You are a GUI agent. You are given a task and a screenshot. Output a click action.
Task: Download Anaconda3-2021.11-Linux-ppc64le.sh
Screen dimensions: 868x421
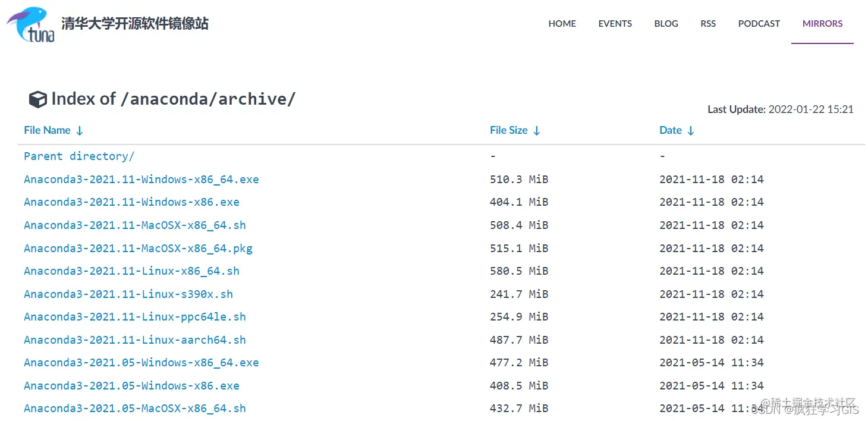tap(135, 317)
